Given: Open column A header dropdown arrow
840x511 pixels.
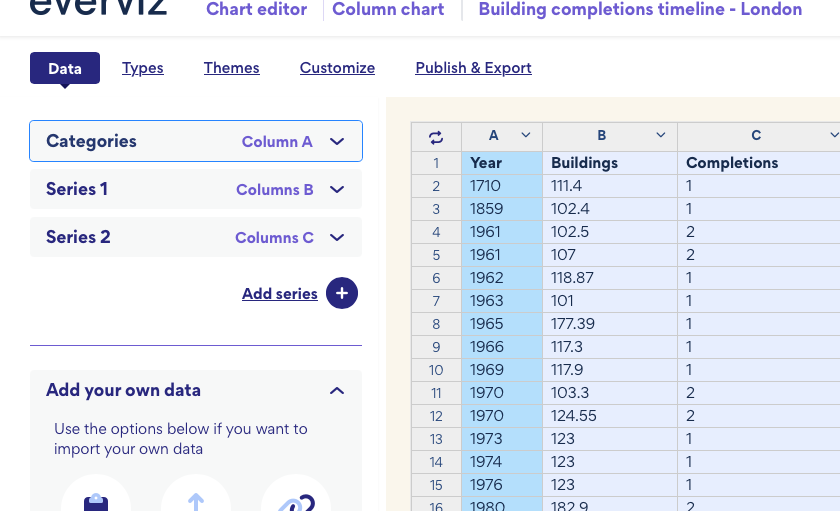Looking at the screenshot, I should (x=526, y=136).
